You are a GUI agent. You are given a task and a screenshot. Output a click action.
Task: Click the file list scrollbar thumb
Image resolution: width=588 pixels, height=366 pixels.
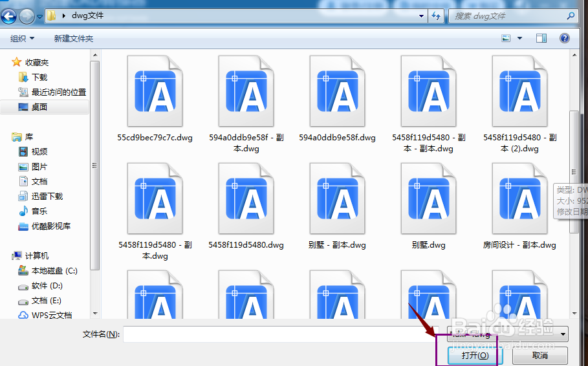(x=574, y=172)
